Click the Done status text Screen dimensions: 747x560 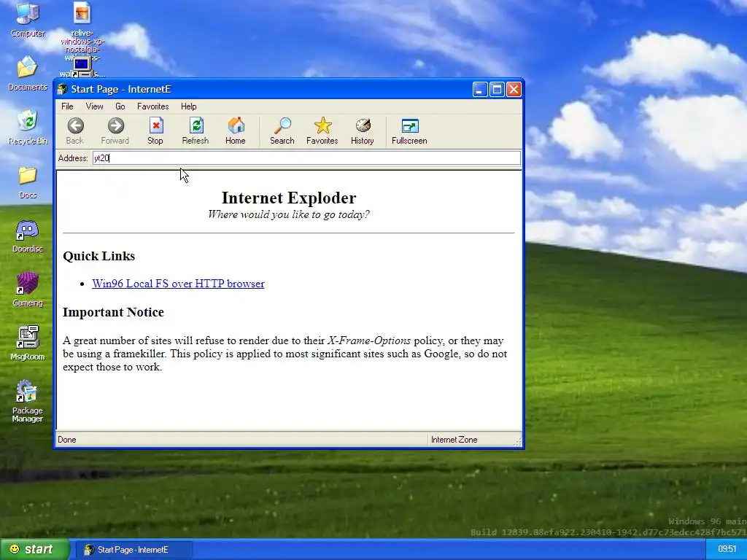(x=66, y=440)
